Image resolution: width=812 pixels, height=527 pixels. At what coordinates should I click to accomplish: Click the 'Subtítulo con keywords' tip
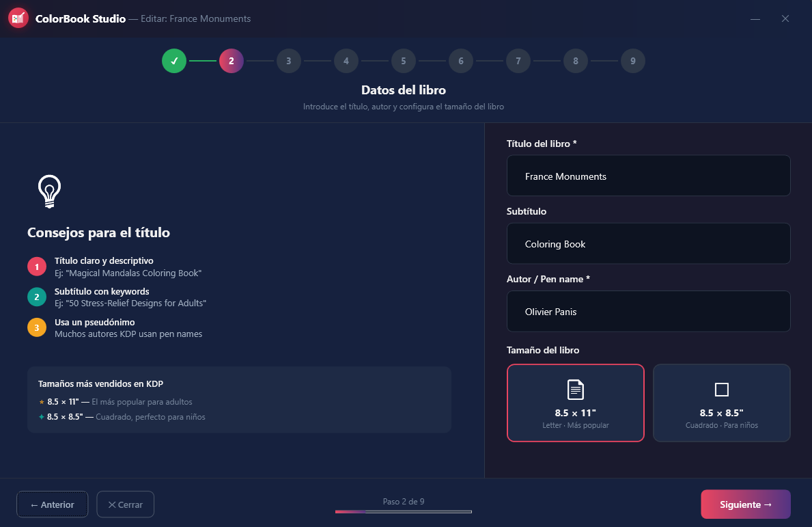[x=102, y=291]
